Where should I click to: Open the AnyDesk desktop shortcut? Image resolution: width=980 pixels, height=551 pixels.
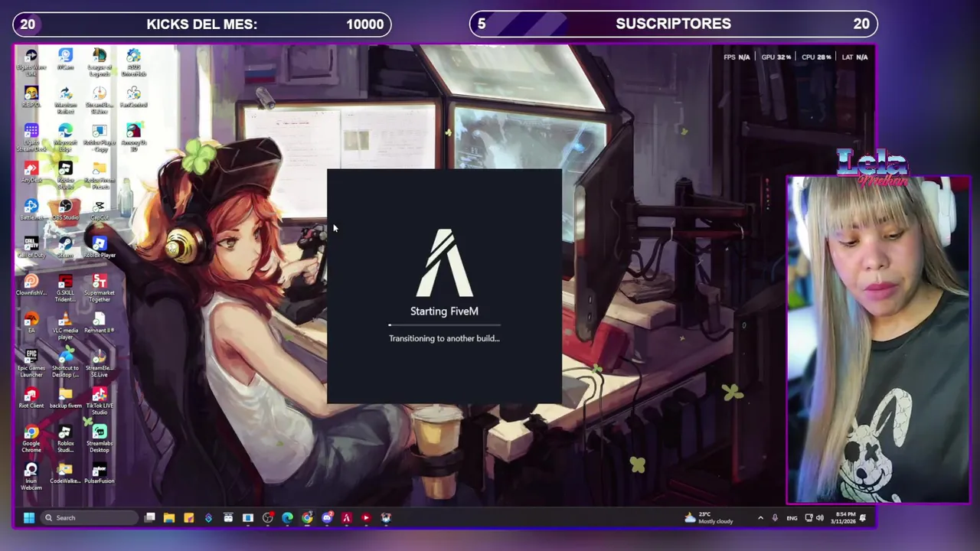point(31,172)
